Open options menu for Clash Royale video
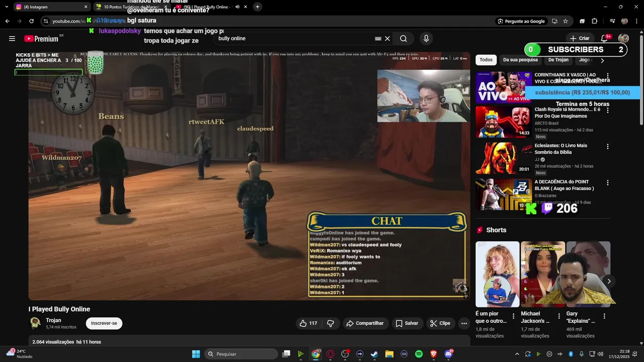This screenshot has width=644, height=362. click(x=607, y=110)
